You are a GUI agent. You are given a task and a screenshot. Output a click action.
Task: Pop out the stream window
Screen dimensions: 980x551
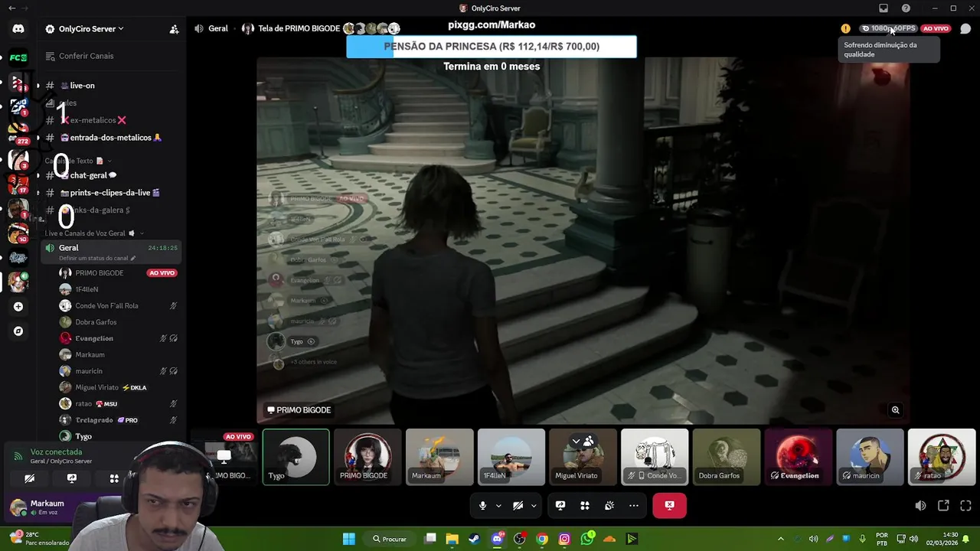point(943,506)
